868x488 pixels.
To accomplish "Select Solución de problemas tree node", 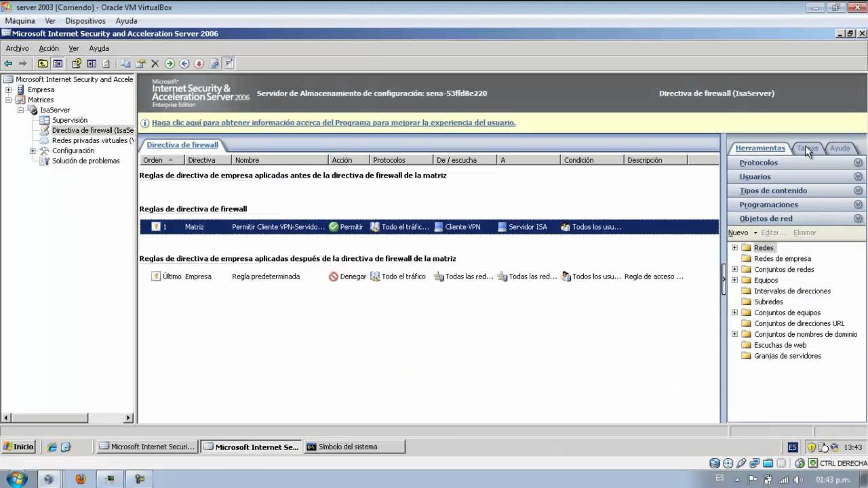I will 86,161.
